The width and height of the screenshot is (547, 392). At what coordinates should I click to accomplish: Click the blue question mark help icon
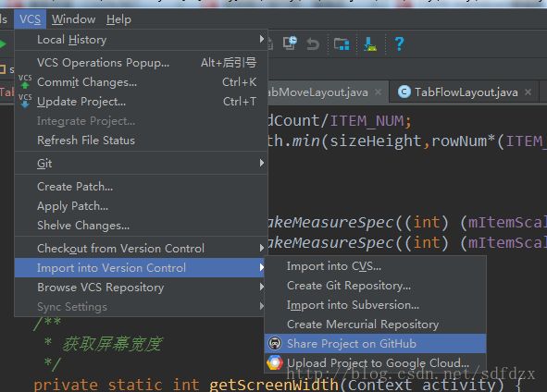click(x=399, y=44)
